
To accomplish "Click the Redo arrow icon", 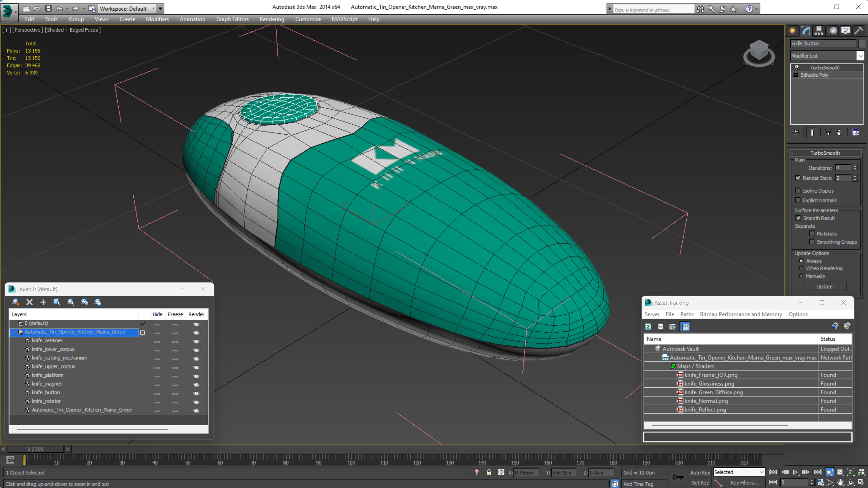I will coord(75,9).
